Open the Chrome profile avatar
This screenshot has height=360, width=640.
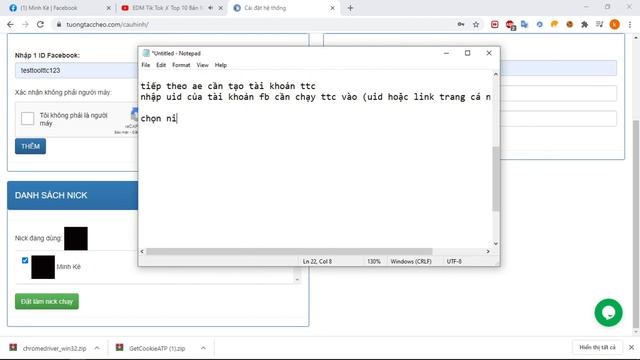(x=615, y=24)
